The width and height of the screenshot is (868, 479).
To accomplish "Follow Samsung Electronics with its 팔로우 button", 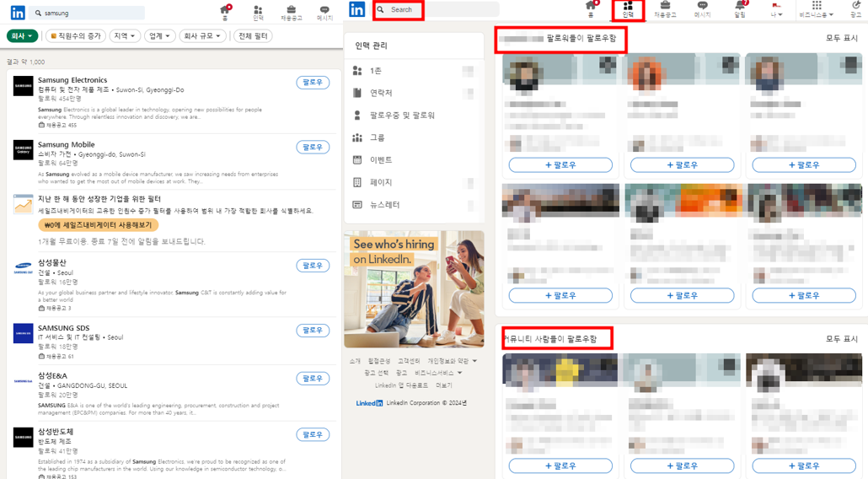I will click(312, 83).
